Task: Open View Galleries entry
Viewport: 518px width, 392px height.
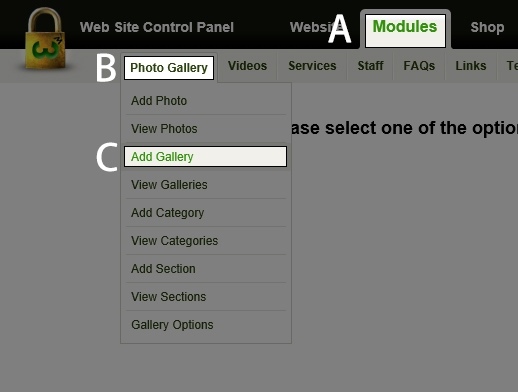Action: point(206,185)
